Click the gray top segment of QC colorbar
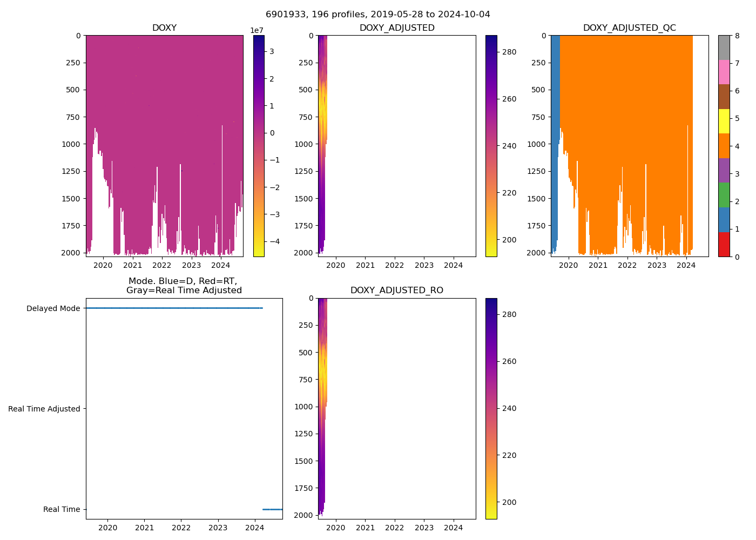Image resolution: width=756 pixels, height=540 pixels. coord(724,48)
